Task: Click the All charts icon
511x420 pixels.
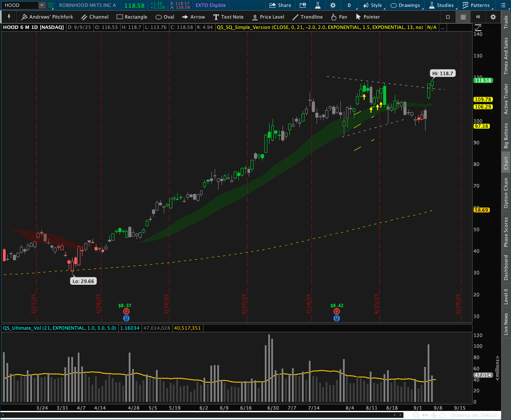Action: click(x=478, y=17)
